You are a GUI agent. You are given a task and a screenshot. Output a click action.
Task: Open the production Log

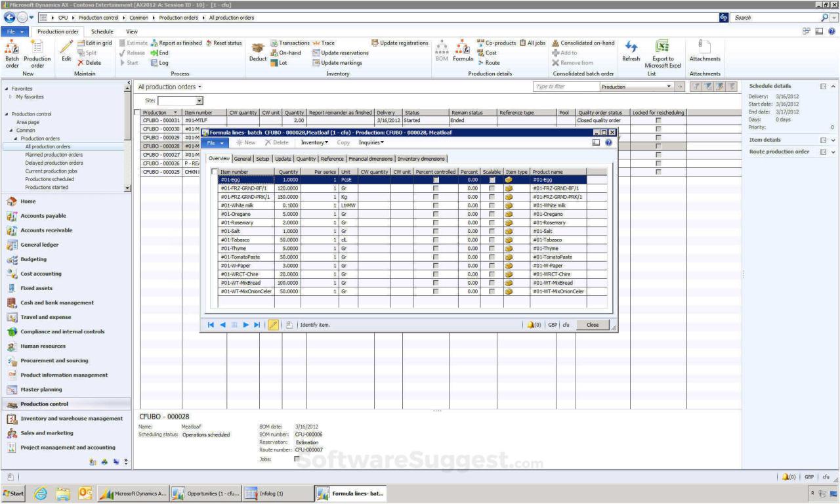point(159,63)
